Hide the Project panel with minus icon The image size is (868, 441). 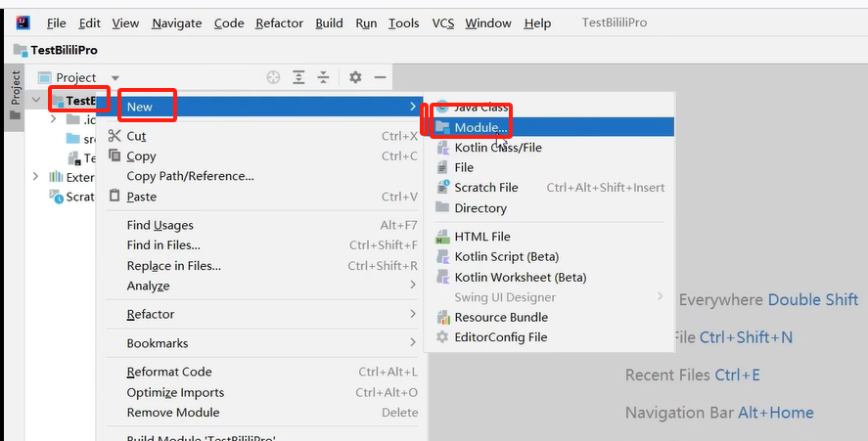380,77
